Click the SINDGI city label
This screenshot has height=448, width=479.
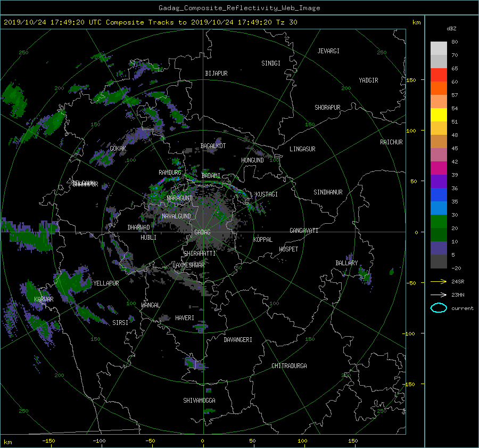[271, 63]
